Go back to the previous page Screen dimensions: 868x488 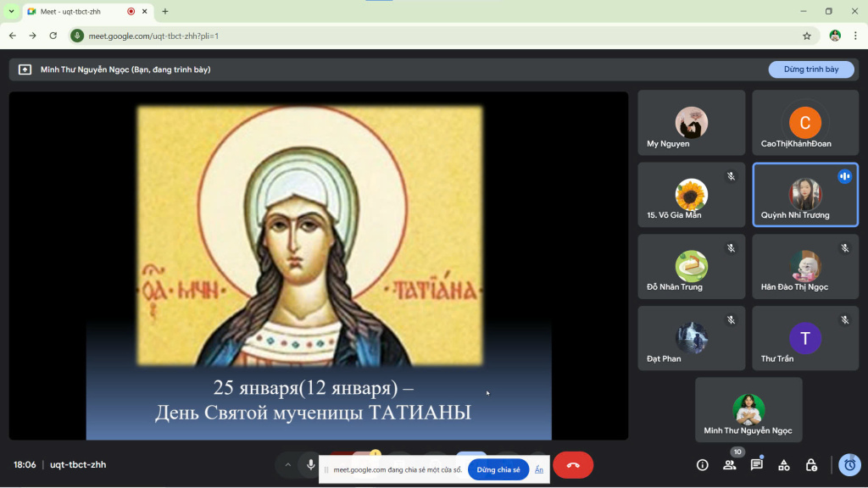point(13,36)
